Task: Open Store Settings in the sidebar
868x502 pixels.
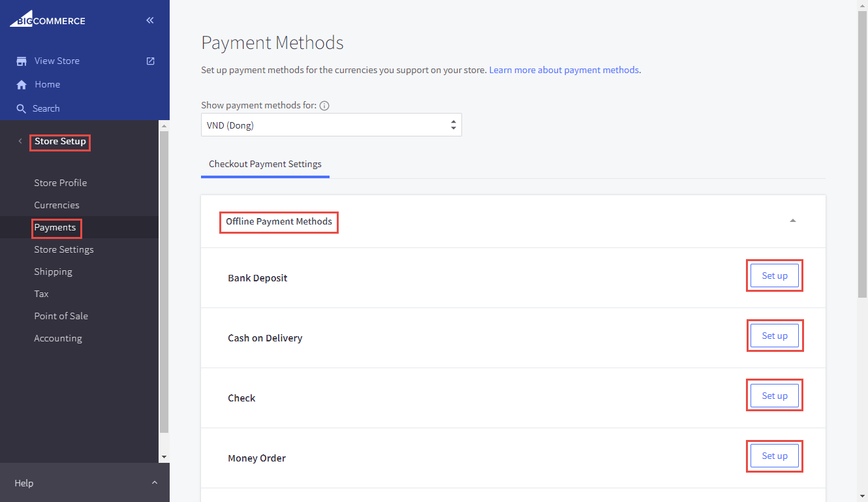Action: (x=64, y=249)
